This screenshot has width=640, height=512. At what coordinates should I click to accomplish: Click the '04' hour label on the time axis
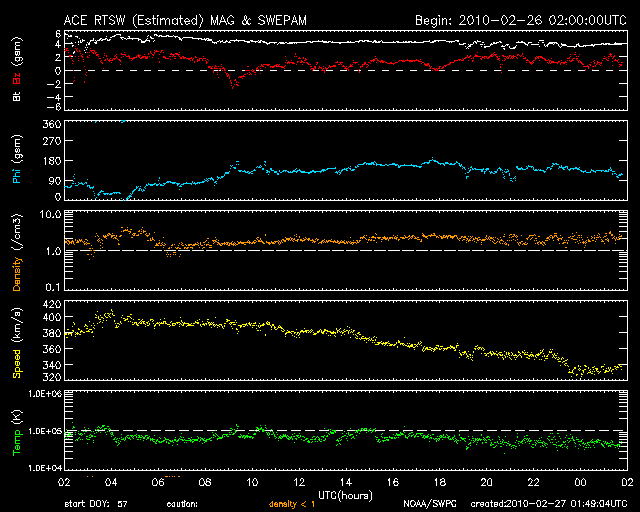pos(111,483)
